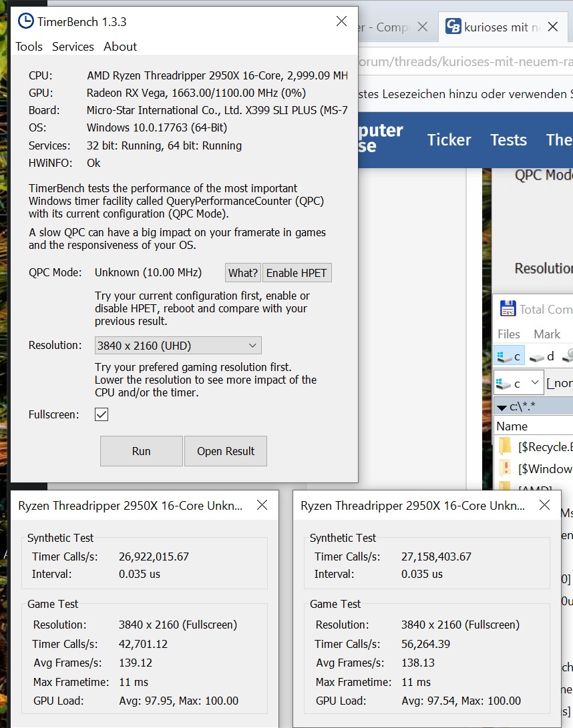Viewport: 573px width, 728px height.
Task: Select drive d button in Total Commander
Action: (542, 356)
